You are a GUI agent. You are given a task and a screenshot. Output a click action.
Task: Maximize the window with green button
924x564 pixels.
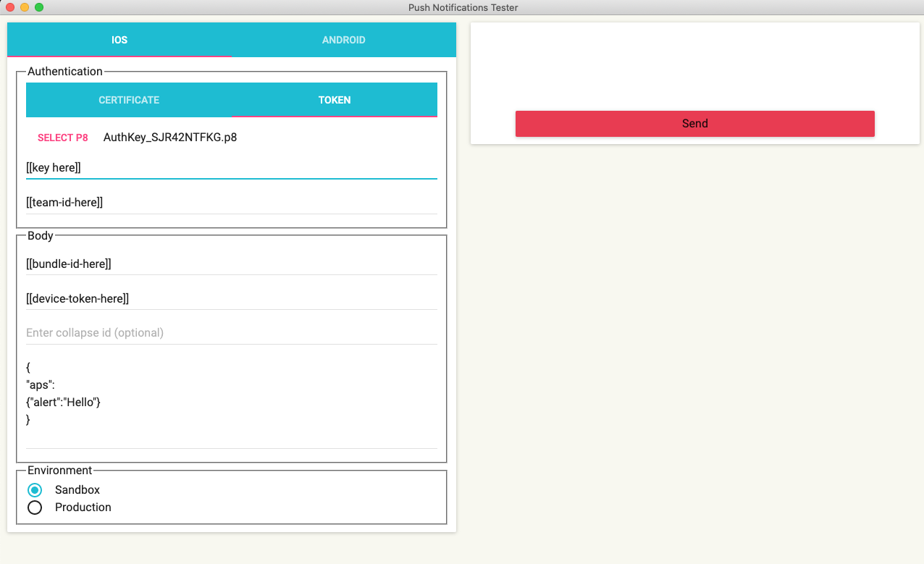39,7
